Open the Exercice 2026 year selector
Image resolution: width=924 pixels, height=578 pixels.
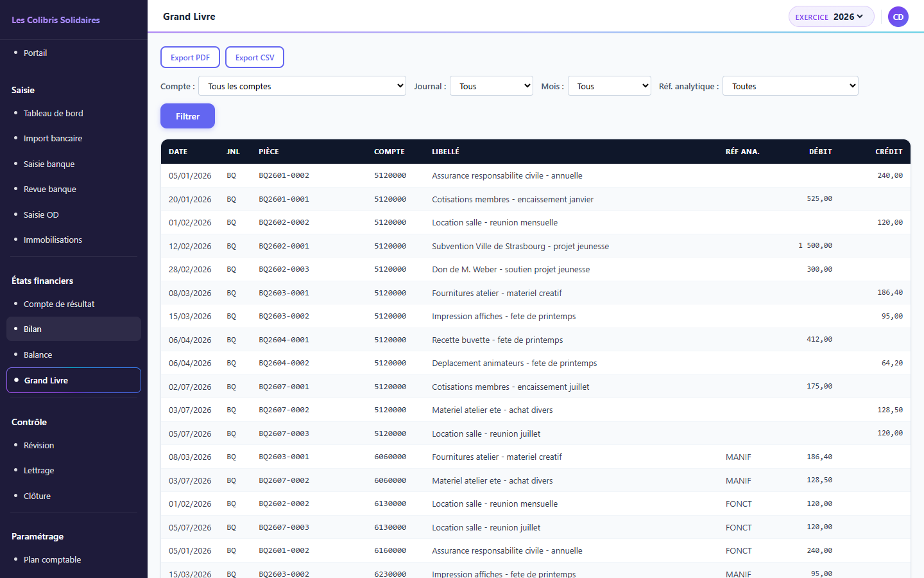[x=831, y=17]
